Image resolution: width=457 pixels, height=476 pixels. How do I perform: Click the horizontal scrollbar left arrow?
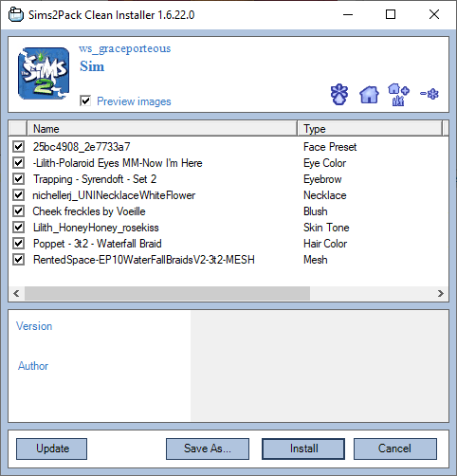click(x=17, y=294)
